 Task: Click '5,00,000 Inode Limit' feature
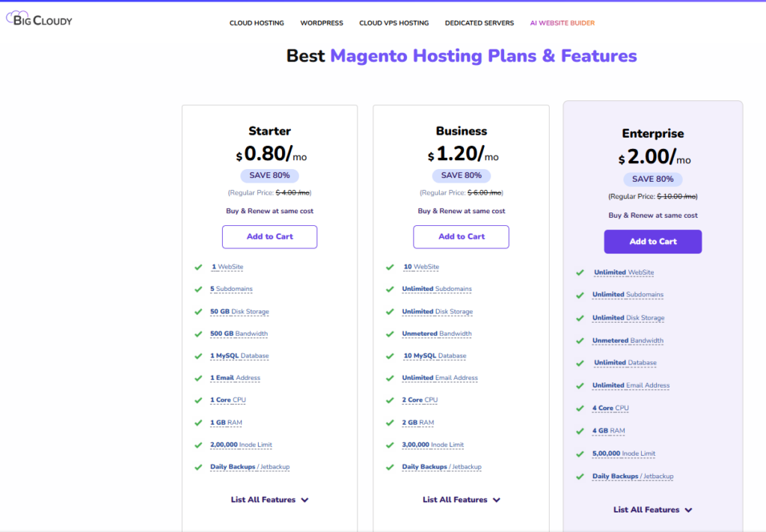[x=624, y=453]
